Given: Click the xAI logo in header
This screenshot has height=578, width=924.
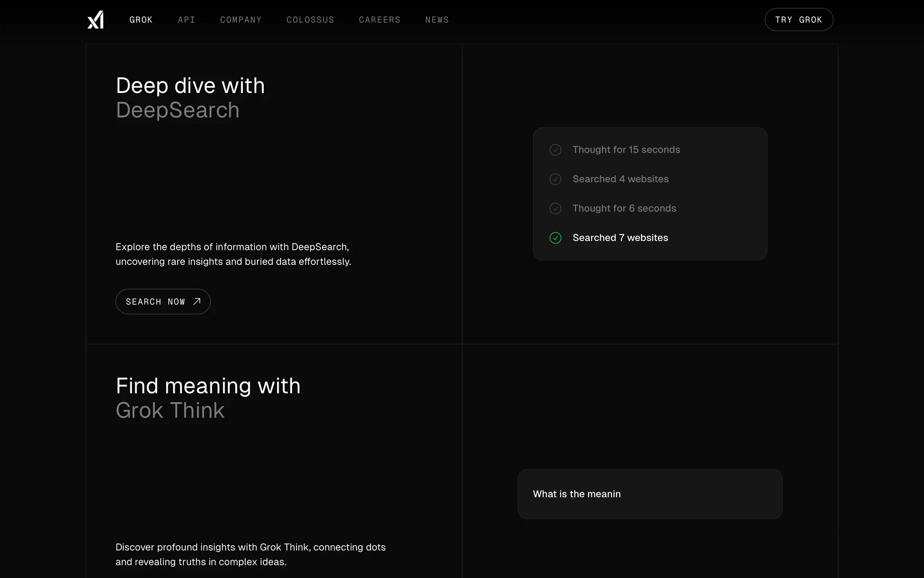Looking at the screenshot, I should [x=95, y=20].
